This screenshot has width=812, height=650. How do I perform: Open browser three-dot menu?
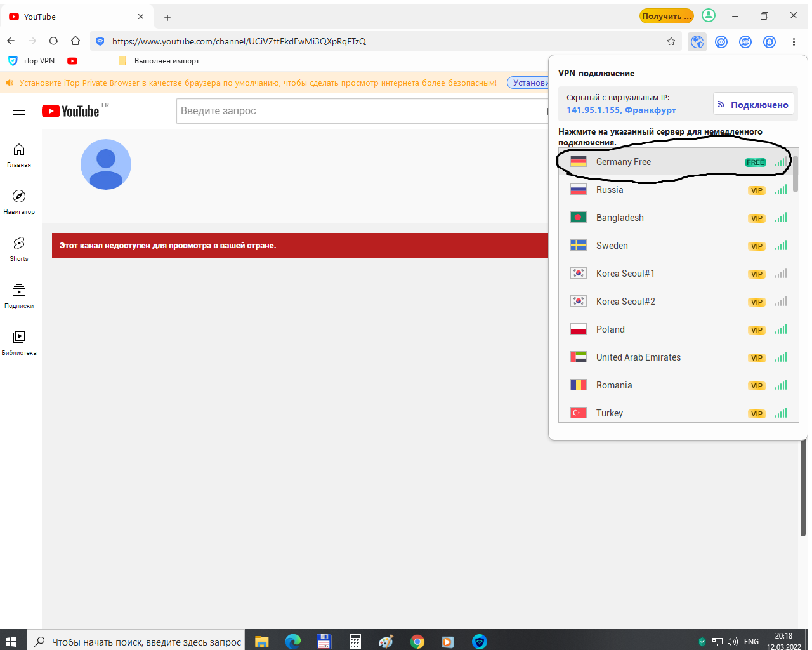794,42
